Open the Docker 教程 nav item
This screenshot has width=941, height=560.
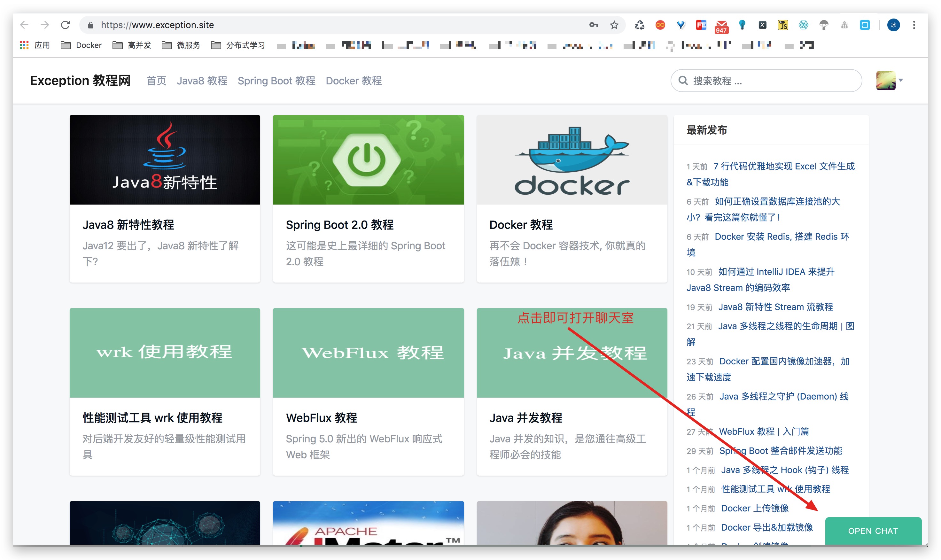354,81
